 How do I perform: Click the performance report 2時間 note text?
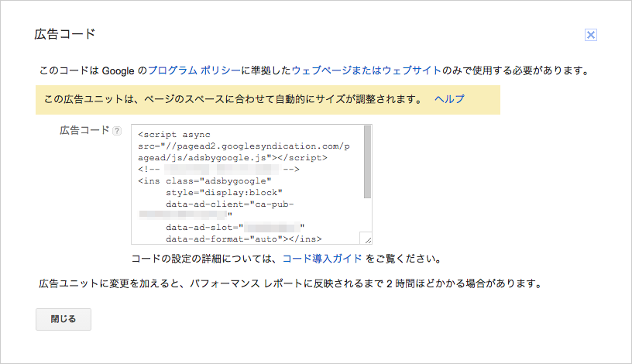290,283
